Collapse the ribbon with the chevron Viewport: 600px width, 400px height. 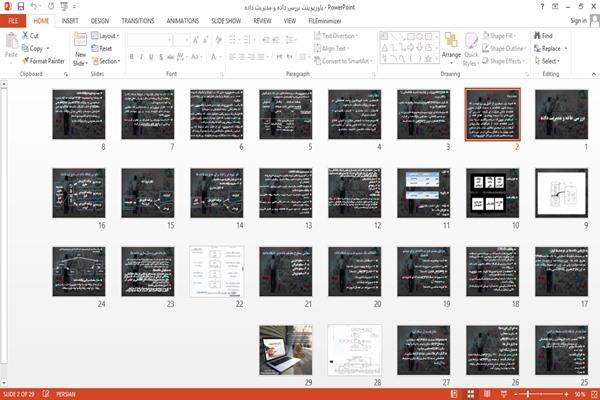click(x=593, y=74)
